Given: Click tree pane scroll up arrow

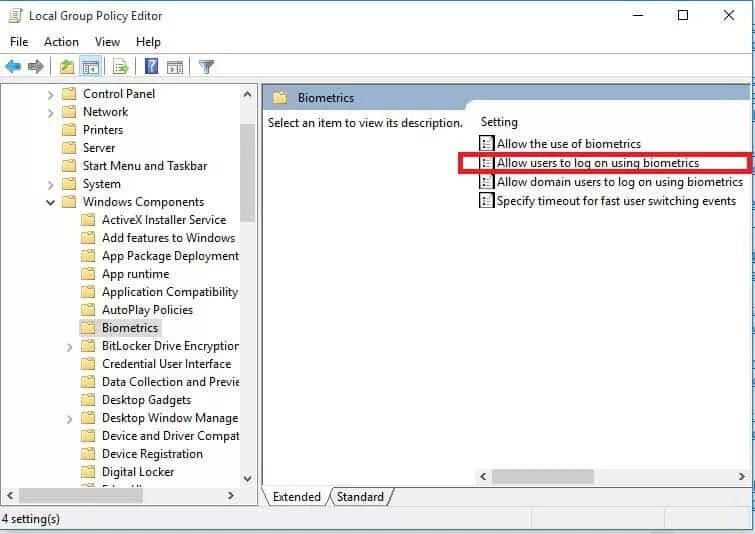Looking at the screenshot, I should (x=247, y=94).
